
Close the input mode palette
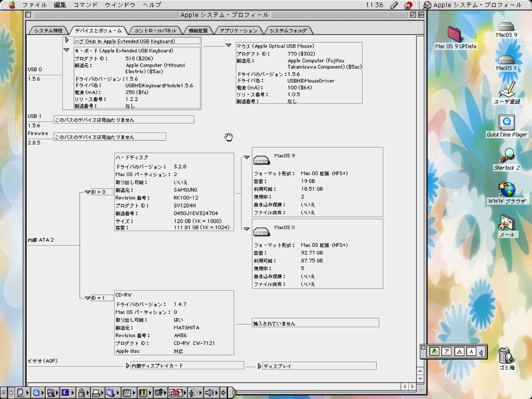[x=423, y=347]
